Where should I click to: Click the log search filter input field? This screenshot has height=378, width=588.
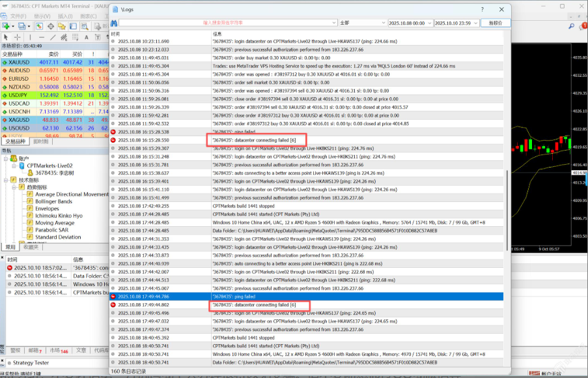pyautogui.click(x=228, y=23)
